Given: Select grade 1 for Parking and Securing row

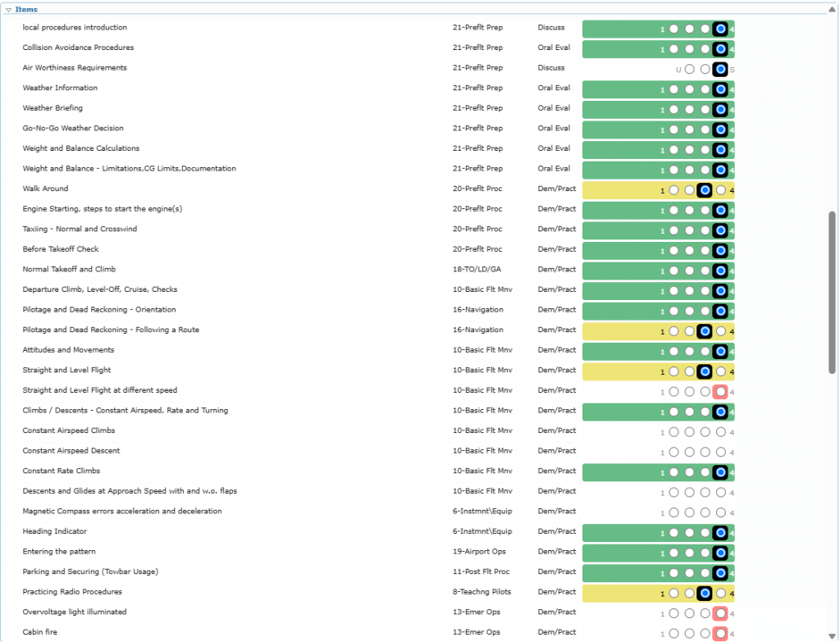Looking at the screenshot, I should [674, 573].
